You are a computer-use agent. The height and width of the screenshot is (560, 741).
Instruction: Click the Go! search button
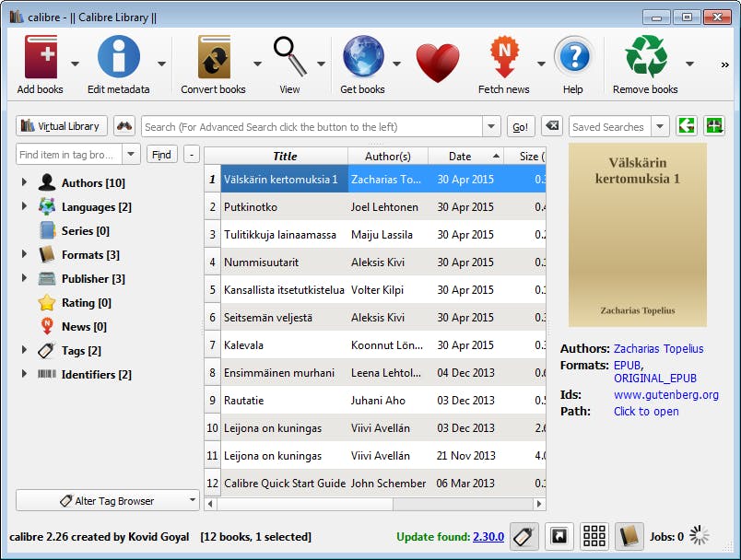(x=521, y=126)
